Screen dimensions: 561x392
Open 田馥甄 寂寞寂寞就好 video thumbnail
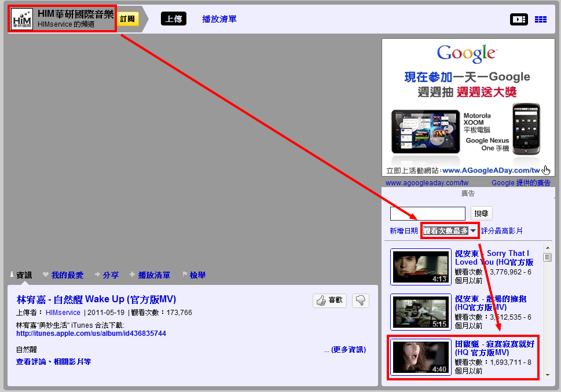(421, 357)
